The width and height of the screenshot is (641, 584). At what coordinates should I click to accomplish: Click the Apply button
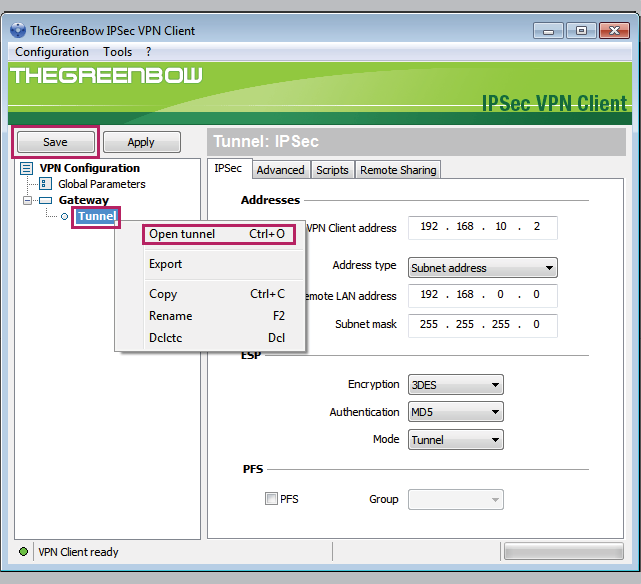tap(141, 142)
